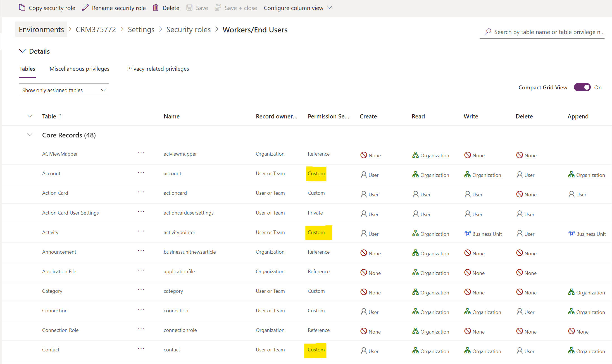Turn off the Compact Grid View toggle
Image resolution: width=612 pixels, height=364 pixels.
(582, 87)
